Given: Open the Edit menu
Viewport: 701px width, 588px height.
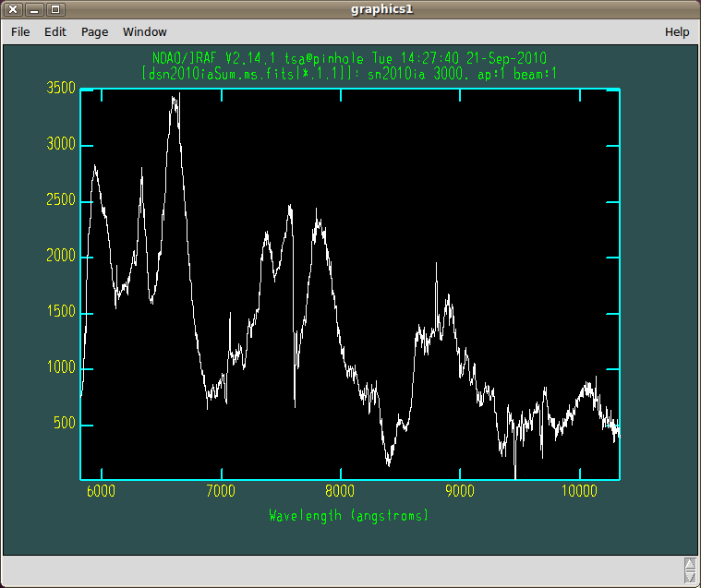Looking at the screenshot, I should (55, 31).
